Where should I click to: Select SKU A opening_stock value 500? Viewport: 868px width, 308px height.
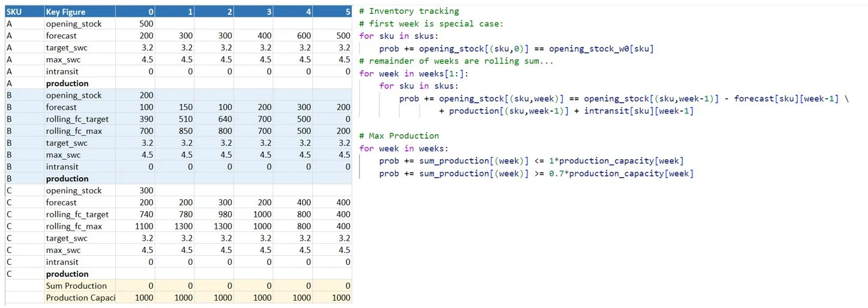(x=135, y=24)
